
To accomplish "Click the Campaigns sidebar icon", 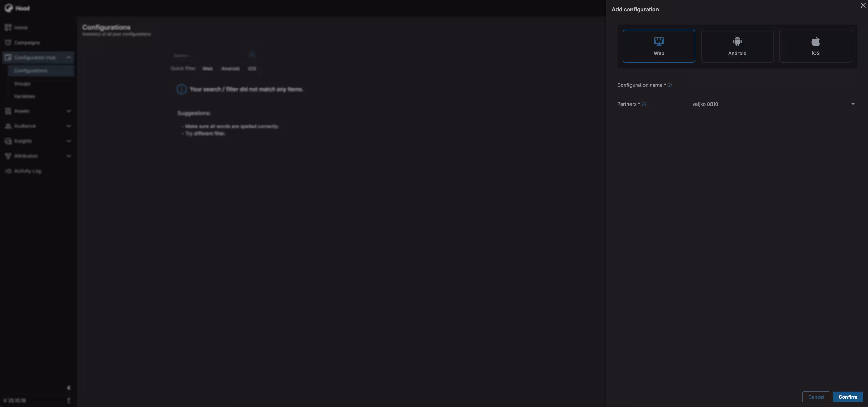I will click(8, 43).
